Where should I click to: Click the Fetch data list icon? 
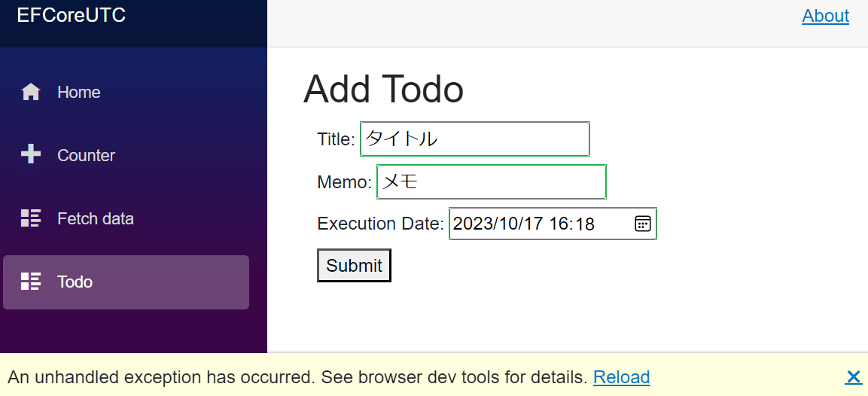click(x=31, y=218)
